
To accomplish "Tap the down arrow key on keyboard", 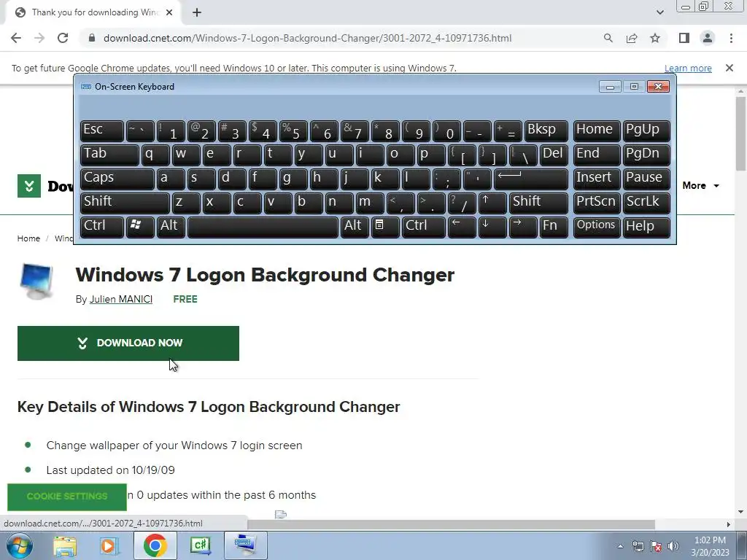I will tap(492, 227).
